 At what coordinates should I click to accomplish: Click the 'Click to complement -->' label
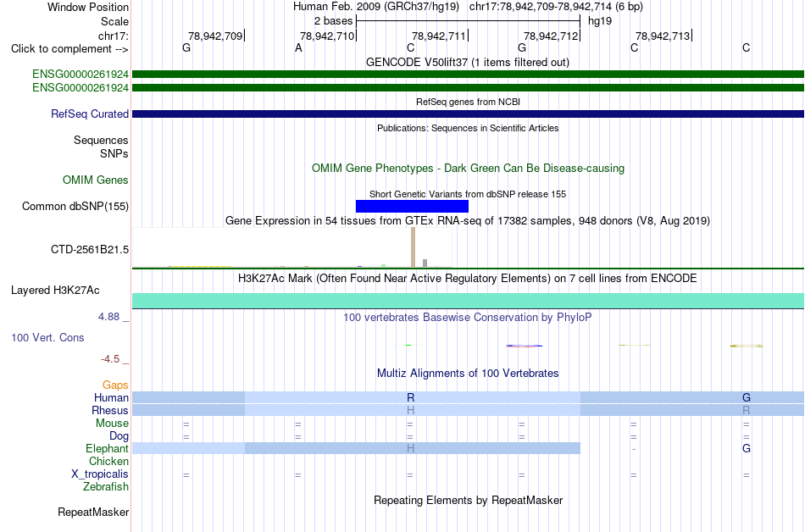[69, 49]
